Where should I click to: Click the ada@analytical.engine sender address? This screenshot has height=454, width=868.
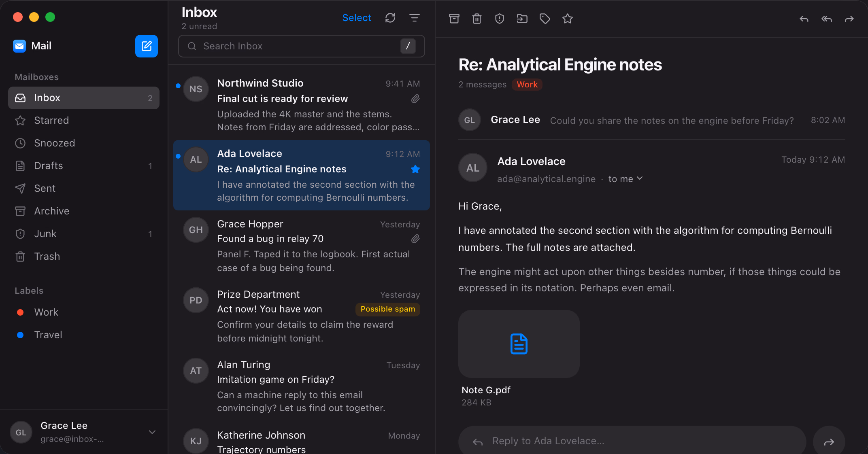click(546, 179)
